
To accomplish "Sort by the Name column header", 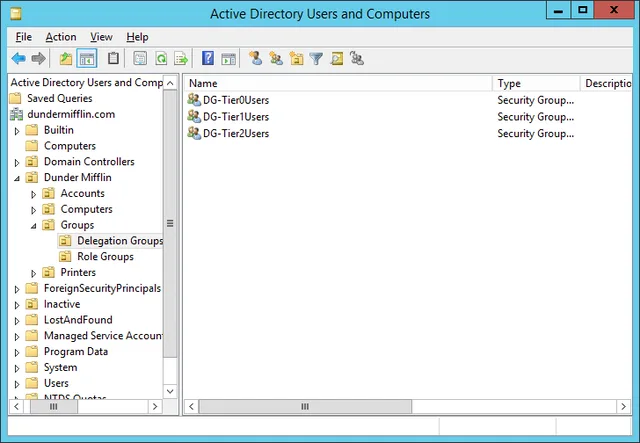I will pyautogui.click(x=338, y=83).
